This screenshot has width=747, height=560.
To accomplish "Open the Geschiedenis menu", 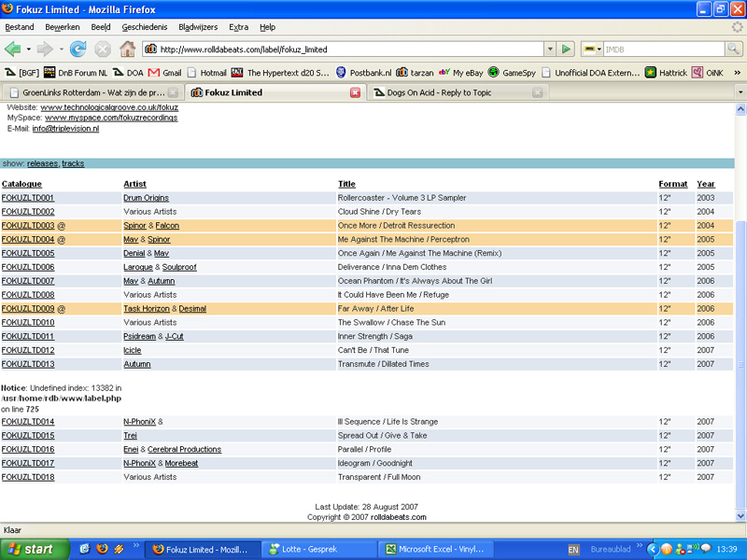I will (145, 27).
